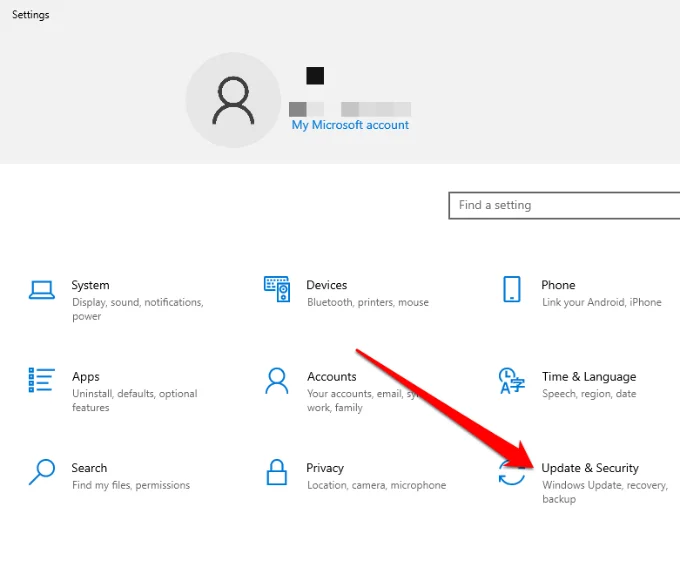The width and height of the screenshot is (680, 581).
Task: Open the My Microsoft account link
Action: 350,125
